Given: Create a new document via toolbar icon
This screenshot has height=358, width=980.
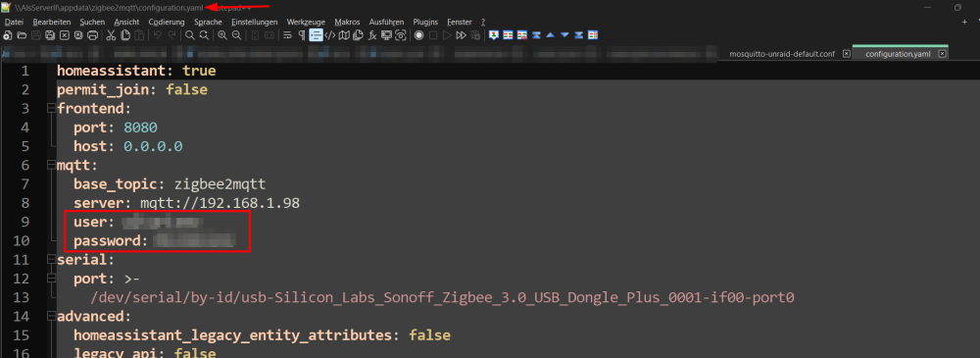Looking at the screenshot, I should click(8, 35).
